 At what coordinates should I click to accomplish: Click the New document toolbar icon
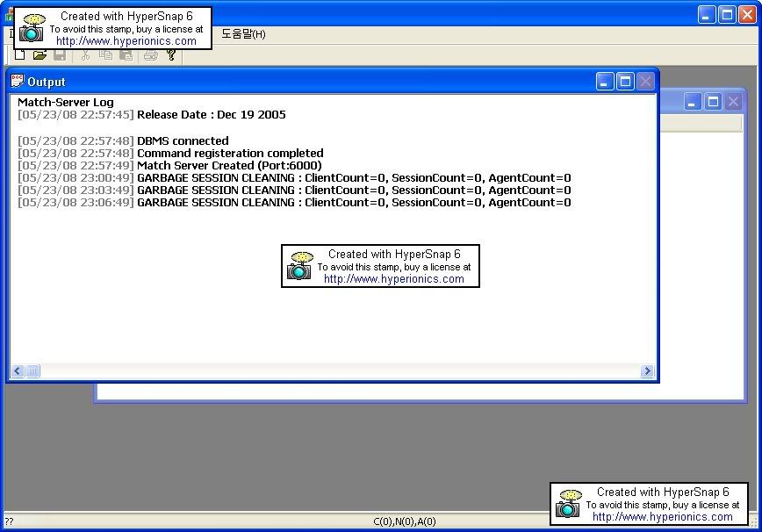coord(19,55)
